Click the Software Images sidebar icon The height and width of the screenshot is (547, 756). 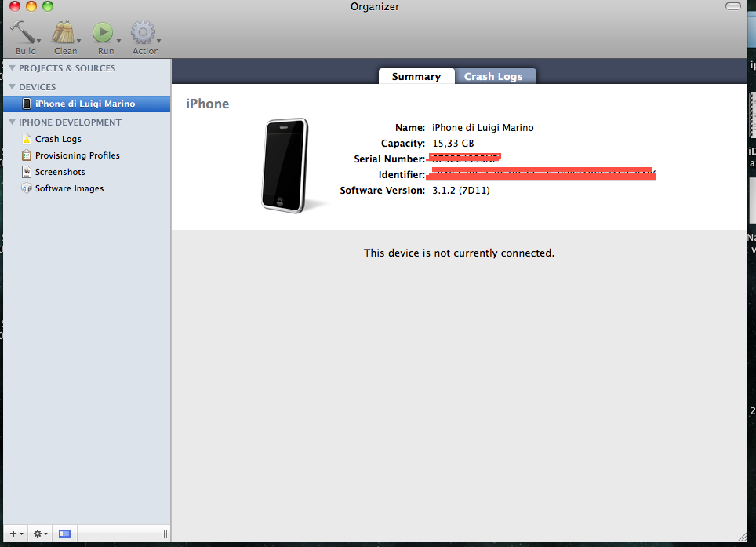27,188
